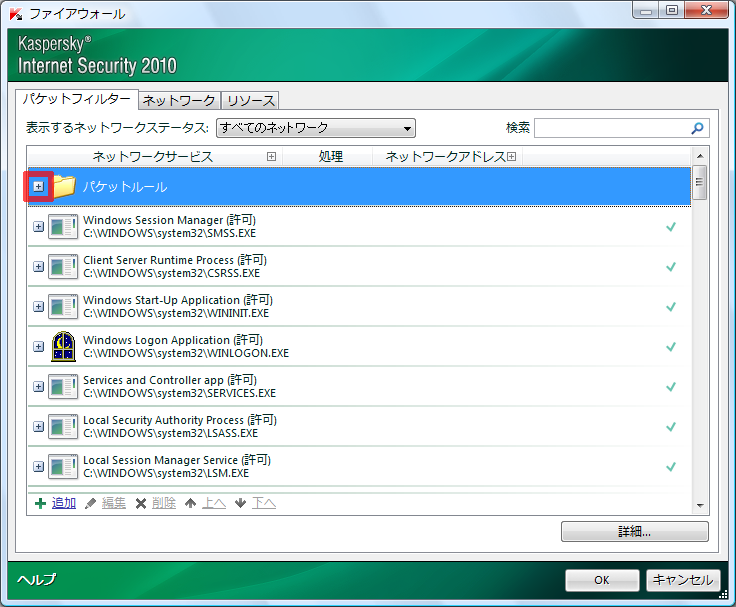Click the Windows Start-Up Application icon
This screenshot has height=607, width=736.
[63, 306]
